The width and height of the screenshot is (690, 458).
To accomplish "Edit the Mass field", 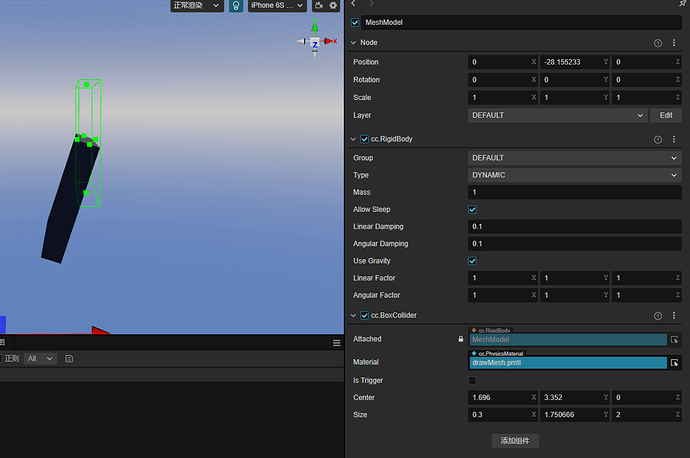I will click(x=575, y=192).
